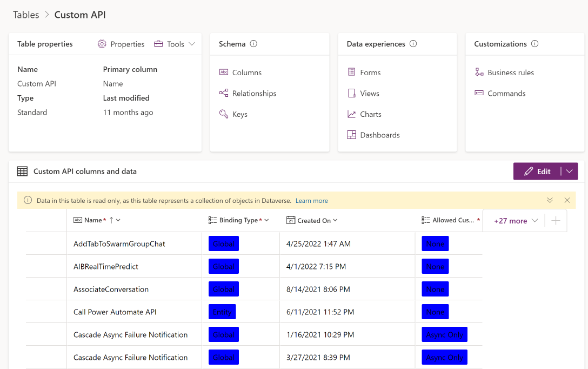Open Relationships in the Schema panel

pyautogui.click(x=254, y=93)
